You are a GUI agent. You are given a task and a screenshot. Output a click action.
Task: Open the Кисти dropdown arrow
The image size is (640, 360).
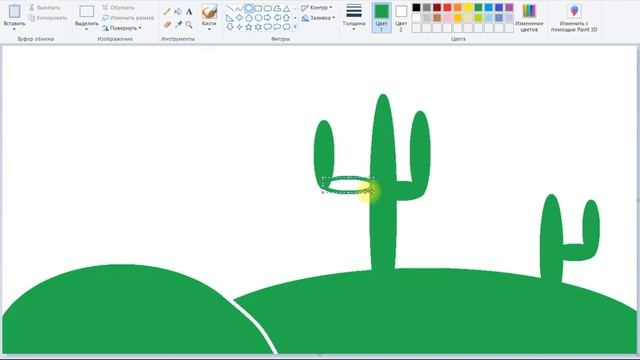pyautogui.click(x=209, y=29)
